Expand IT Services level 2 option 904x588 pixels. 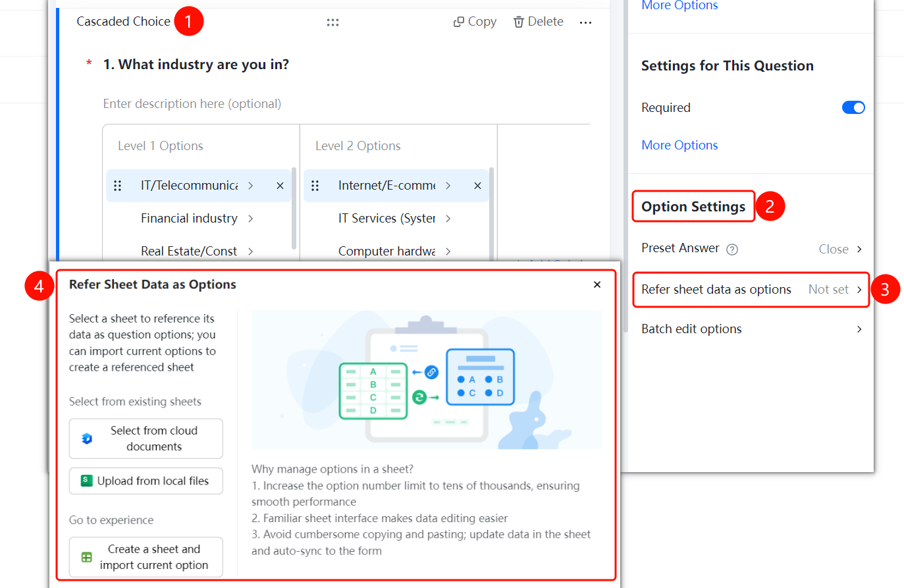448,219
